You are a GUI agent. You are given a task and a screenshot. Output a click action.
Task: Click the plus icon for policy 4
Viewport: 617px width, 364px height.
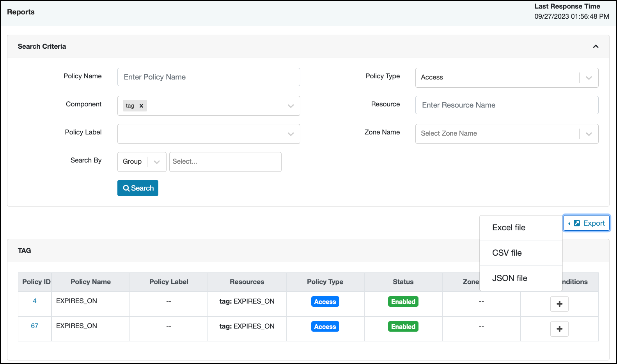[x=559, y=304]
